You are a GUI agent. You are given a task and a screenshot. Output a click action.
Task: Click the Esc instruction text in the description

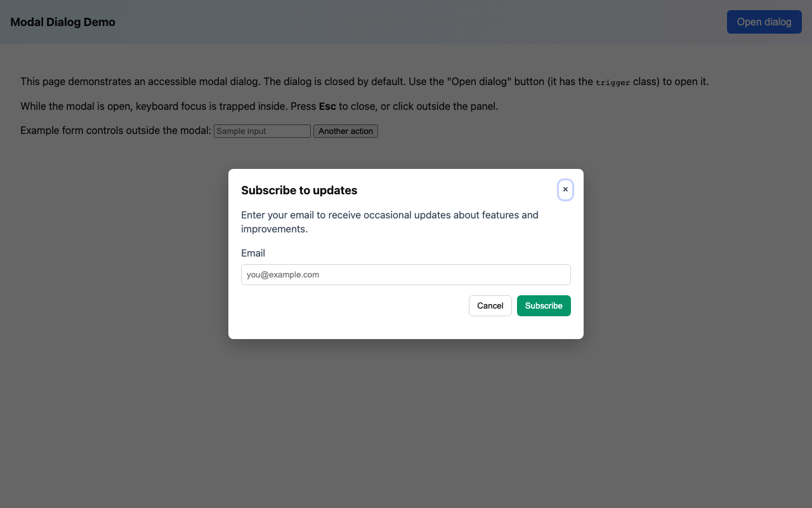click(x=327, y=106)
